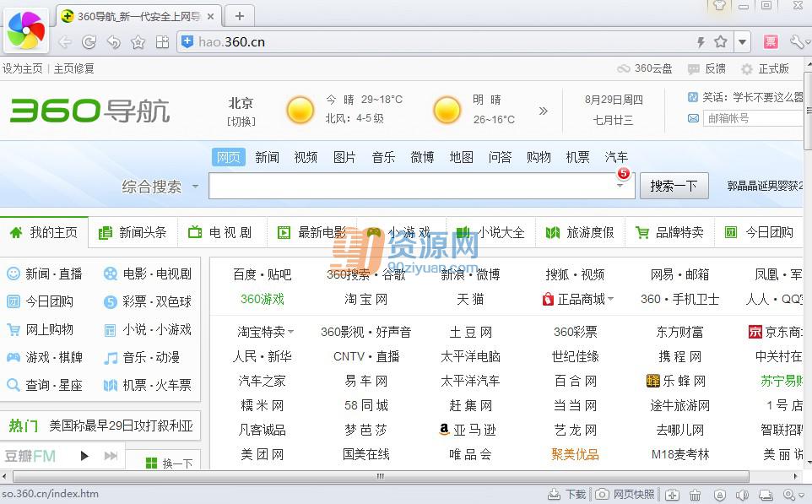Screen dimensions: 812x504
Task: Close the 360导航 tab
Action: [x=211, y=17]
